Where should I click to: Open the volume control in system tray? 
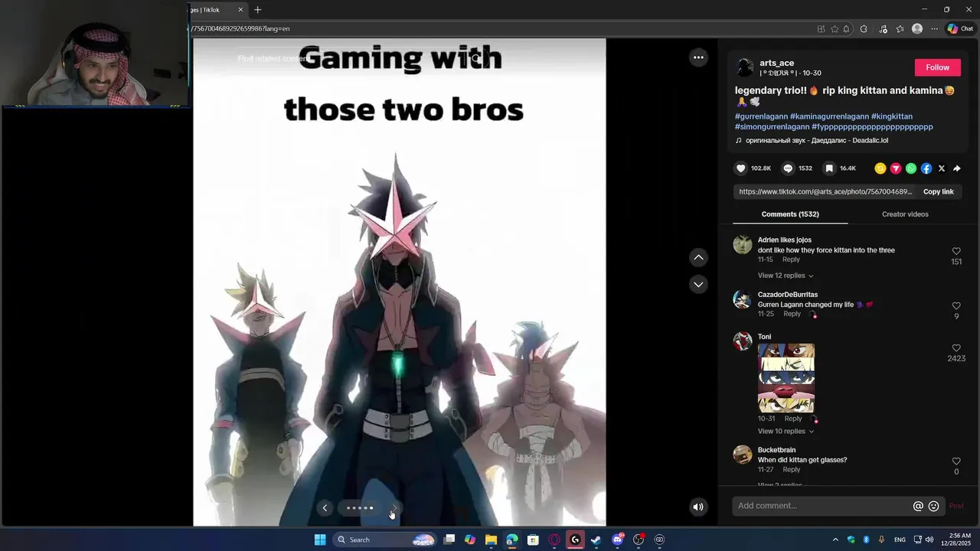[x=929, y=540]
